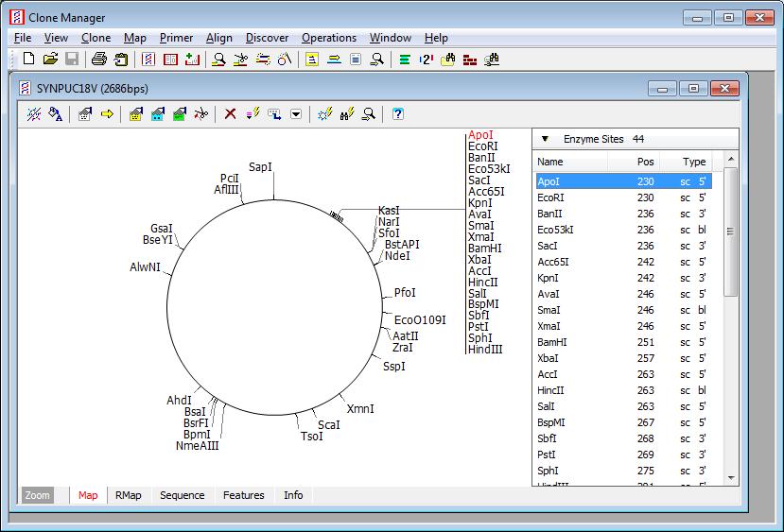Click the blue-lined page icon in the main toolbar

[x=356, y=59]
